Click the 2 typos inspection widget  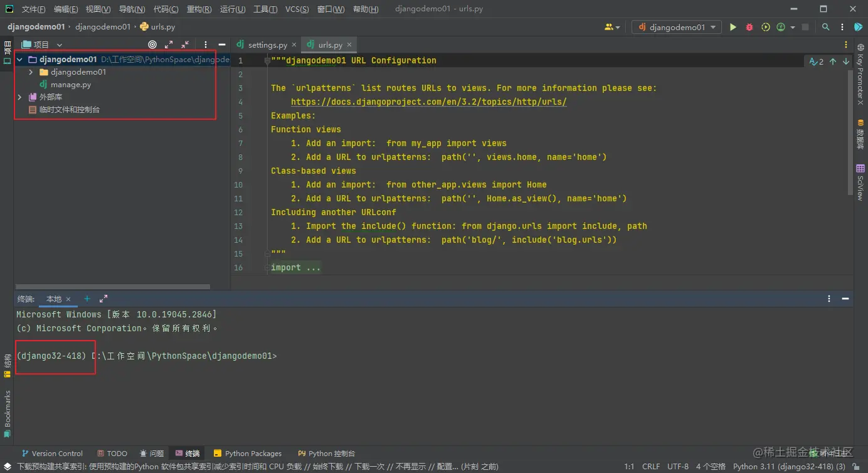click(816, 61)
